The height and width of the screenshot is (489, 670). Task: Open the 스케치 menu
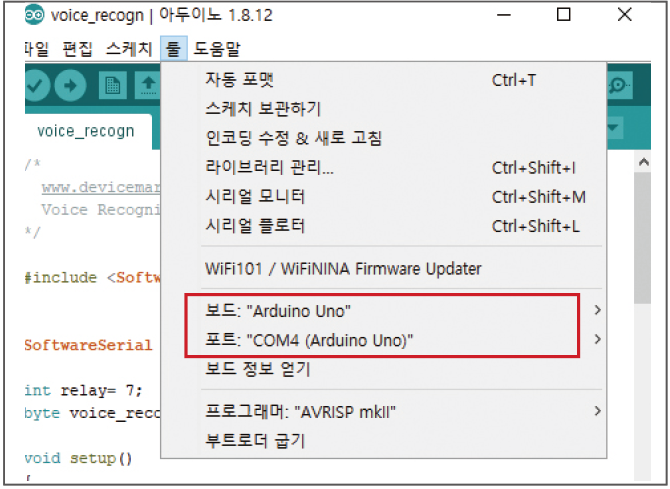click(x=129, y=49)
